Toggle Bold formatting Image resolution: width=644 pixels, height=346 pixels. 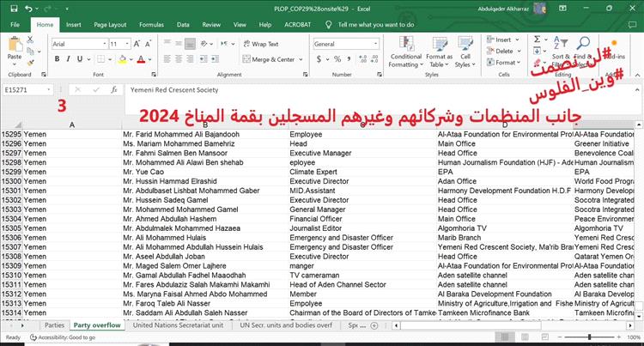(57, 59)
